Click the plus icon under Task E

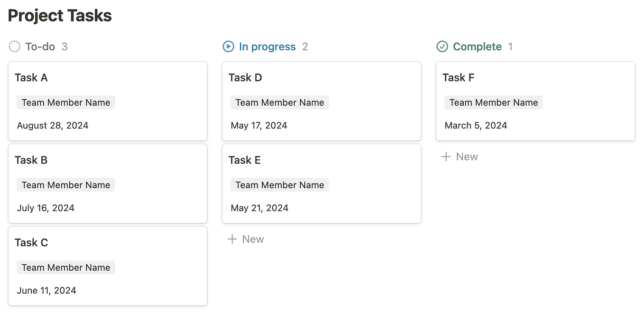[231, 239]
